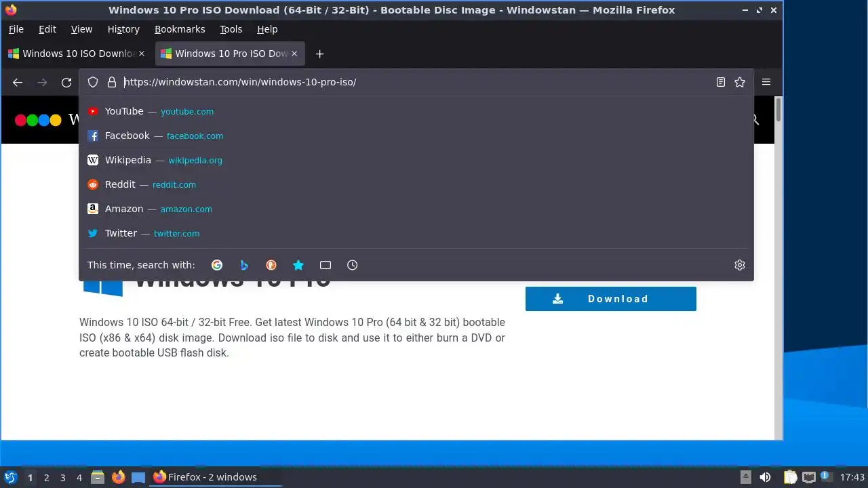Choose the Amazon suggestion
The width and height of the screenshot is (868, 488).
[416, 209]
